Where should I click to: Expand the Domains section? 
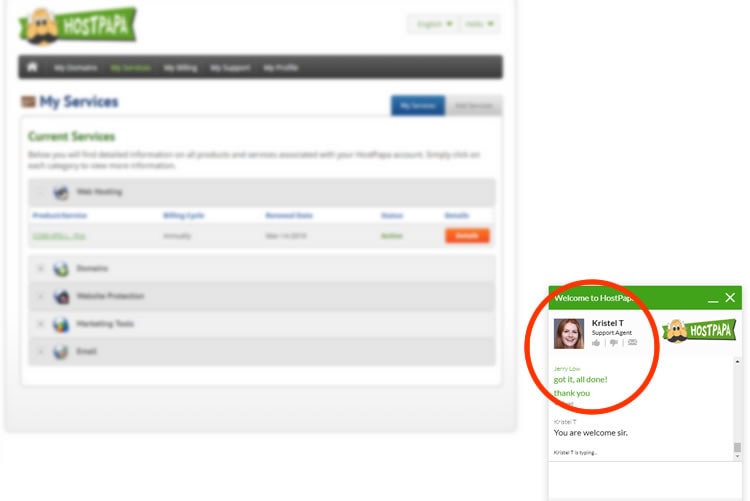click(41, 268)
